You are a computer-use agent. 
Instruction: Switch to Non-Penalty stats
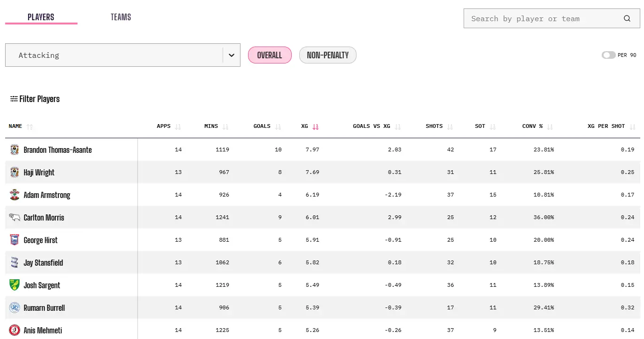(327, 55)
